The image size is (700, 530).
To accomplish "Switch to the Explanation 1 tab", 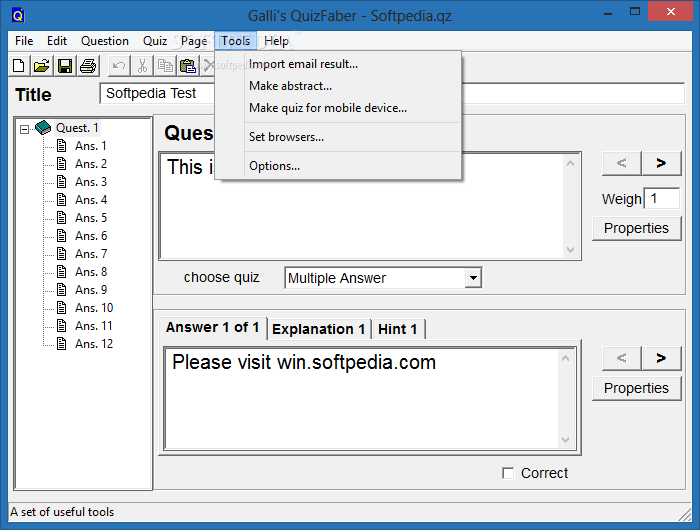I will click(319, 329).
